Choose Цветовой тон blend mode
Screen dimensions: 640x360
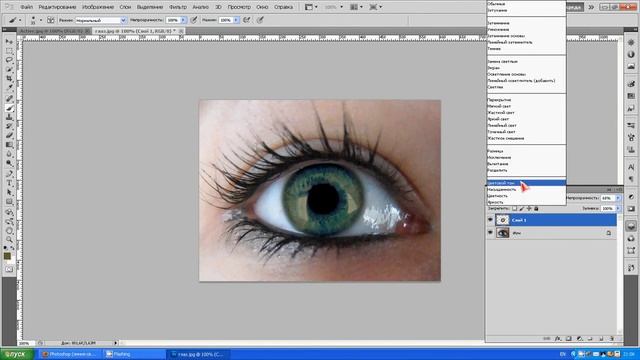[x=526, y=183]
